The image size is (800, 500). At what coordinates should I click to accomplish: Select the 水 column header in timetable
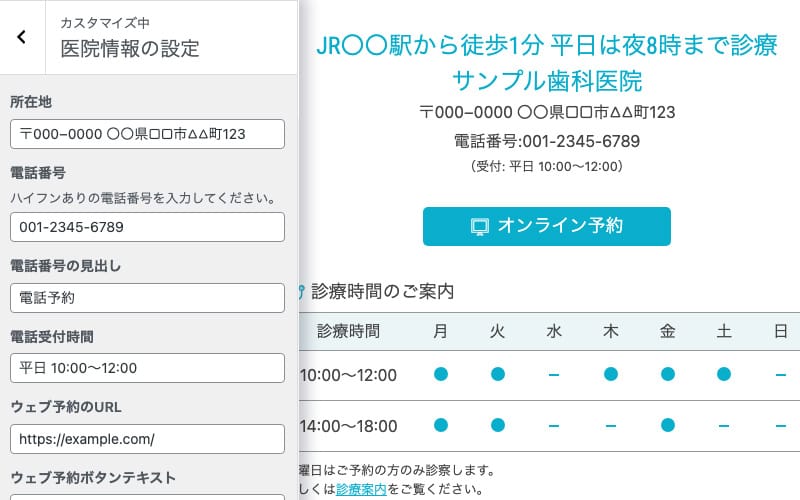(554, 331)
